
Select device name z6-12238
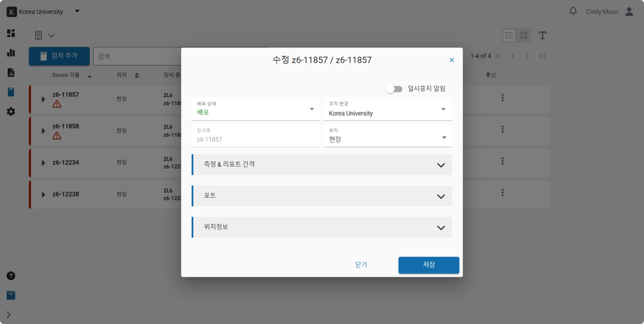point(66,194)
